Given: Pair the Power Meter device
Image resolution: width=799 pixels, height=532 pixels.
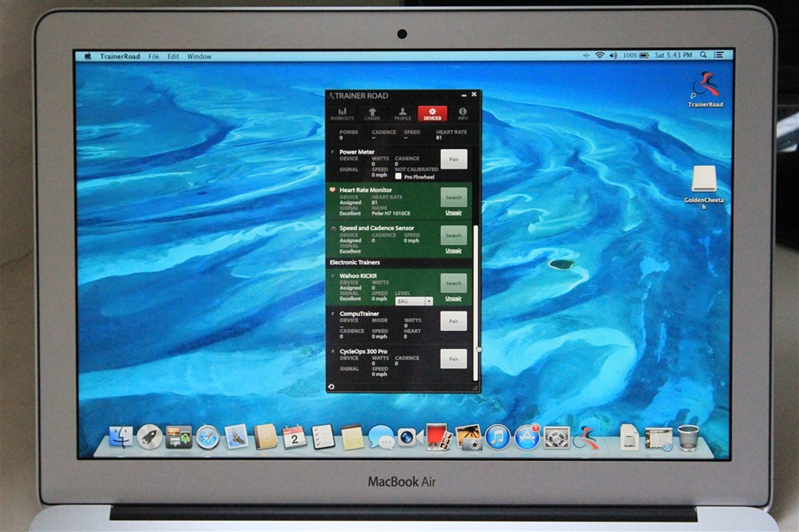Looking at the screenshot, I should click(453, 159).
